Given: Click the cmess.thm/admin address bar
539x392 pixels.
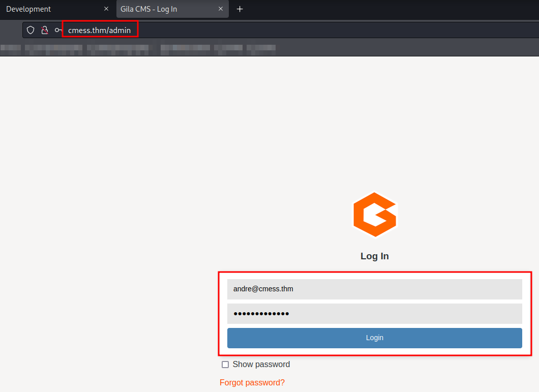Looking at the screenshot, I should coord(281,31).
